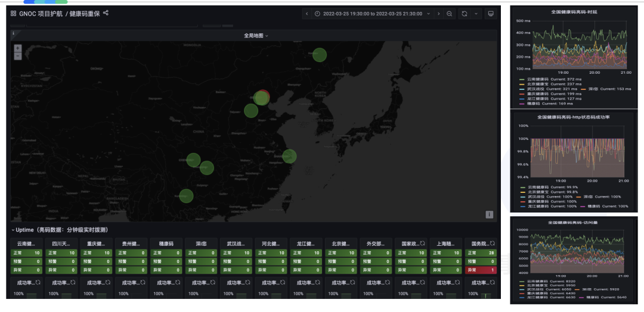Click loading icon on 国务院 card
The width and height of the screenshot is (644, 312).
point(492,244)
